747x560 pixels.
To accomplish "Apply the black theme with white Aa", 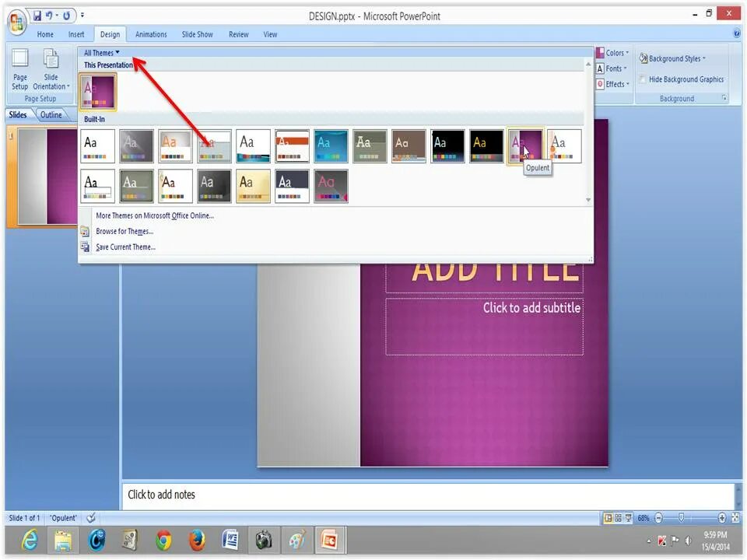I will [x=447, y=145].
